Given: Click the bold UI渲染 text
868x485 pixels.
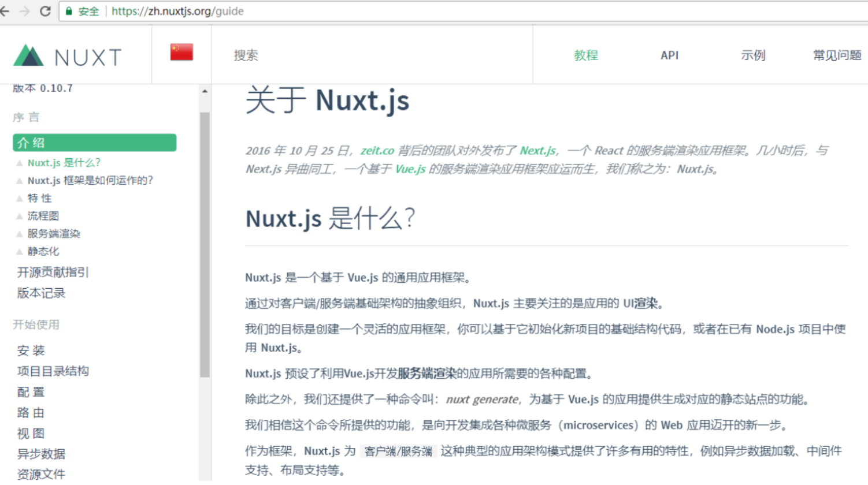Looking at the screenshot, I should (x=640, y=304).
